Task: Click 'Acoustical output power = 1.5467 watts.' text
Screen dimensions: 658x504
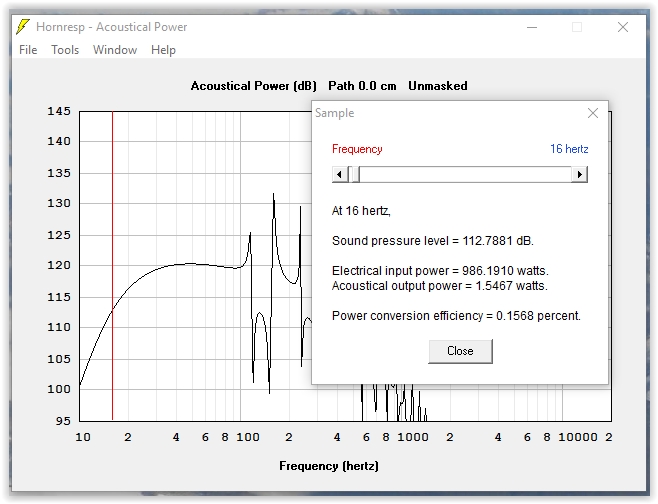Action: [x=440, y=286]
